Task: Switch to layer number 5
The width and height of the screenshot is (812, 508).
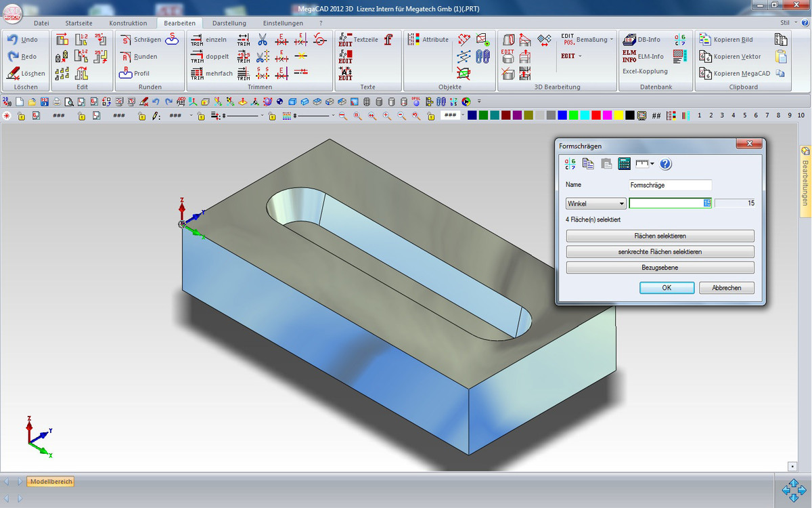Action: point(746,116)
